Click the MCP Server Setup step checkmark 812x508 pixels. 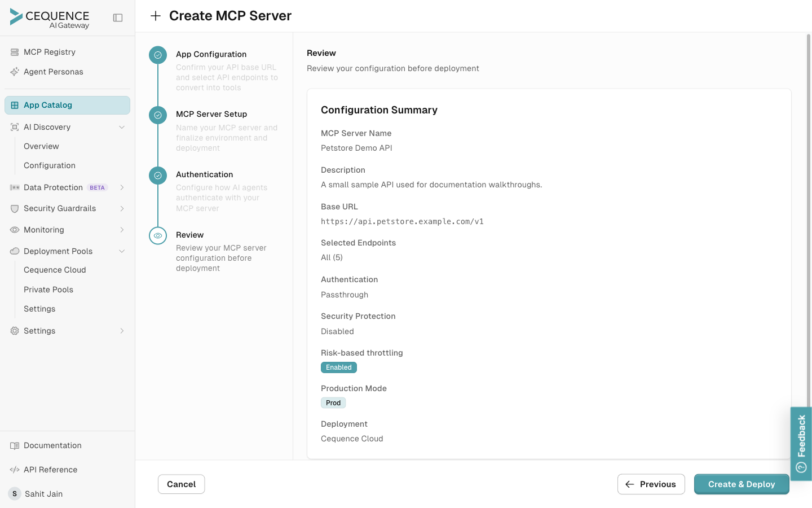click(158, 115)
